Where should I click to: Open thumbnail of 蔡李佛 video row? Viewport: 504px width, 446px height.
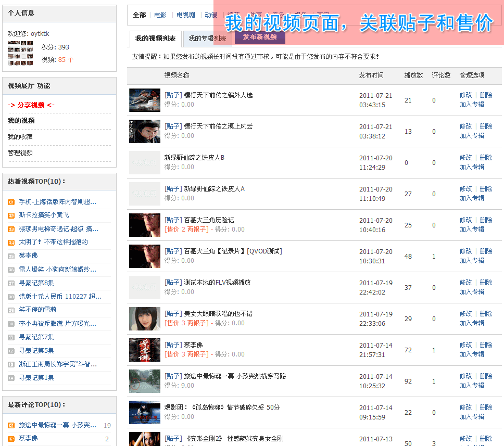click(145, 350)
